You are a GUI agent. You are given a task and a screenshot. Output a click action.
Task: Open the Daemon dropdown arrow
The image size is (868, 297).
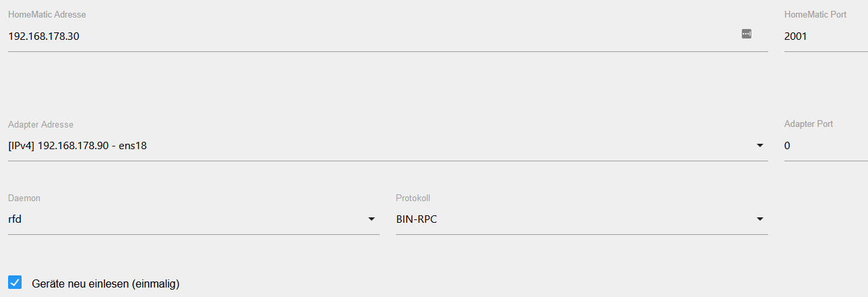click(372, 219)
